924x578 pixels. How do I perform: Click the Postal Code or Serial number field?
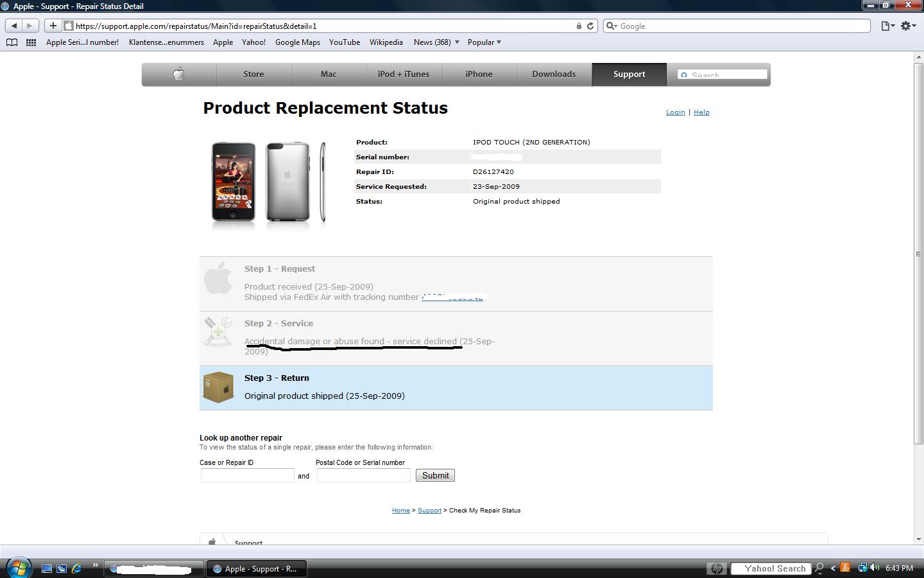[x=364, y=475]
